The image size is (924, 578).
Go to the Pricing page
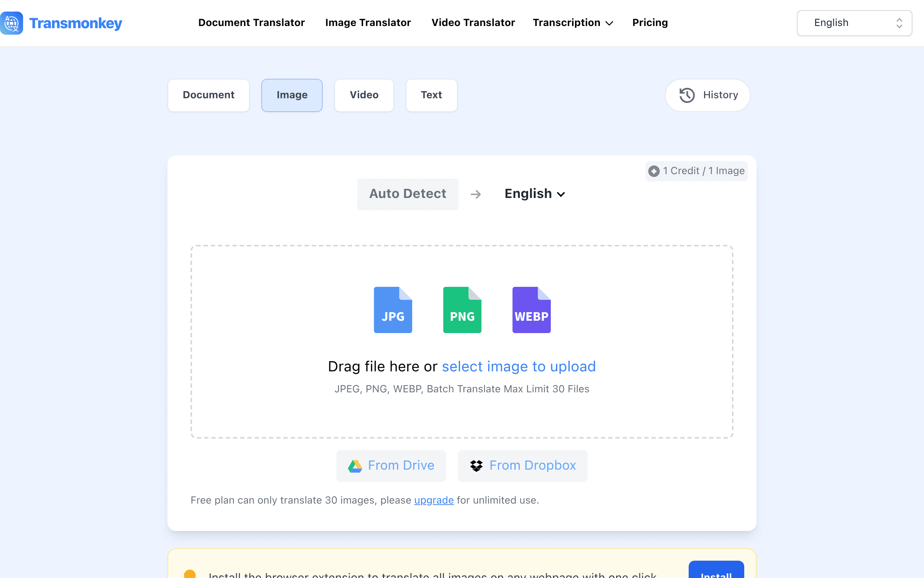[x=650, y=22]
